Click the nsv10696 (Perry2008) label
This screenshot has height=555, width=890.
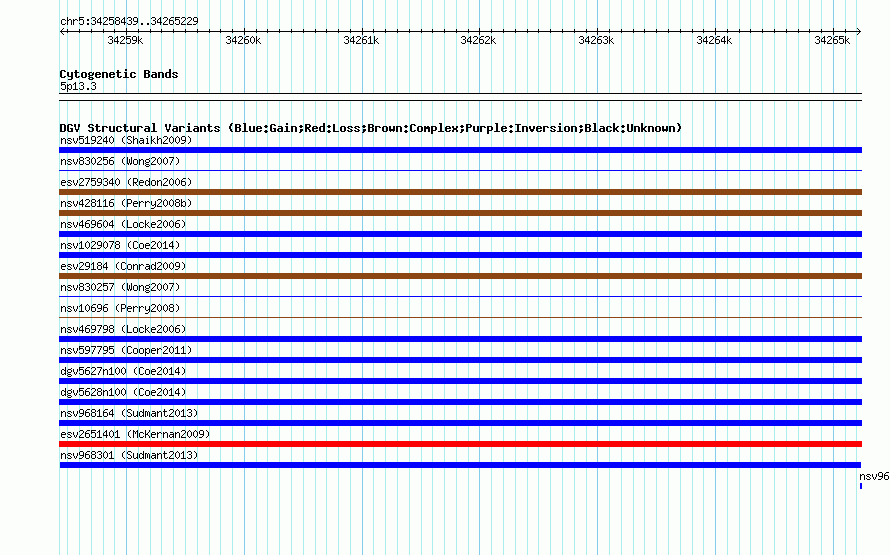pyautogui.click(x=120, y=308)
